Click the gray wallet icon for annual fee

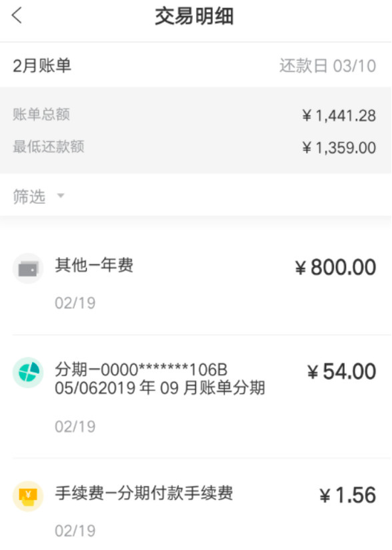[x=28, y=269]
